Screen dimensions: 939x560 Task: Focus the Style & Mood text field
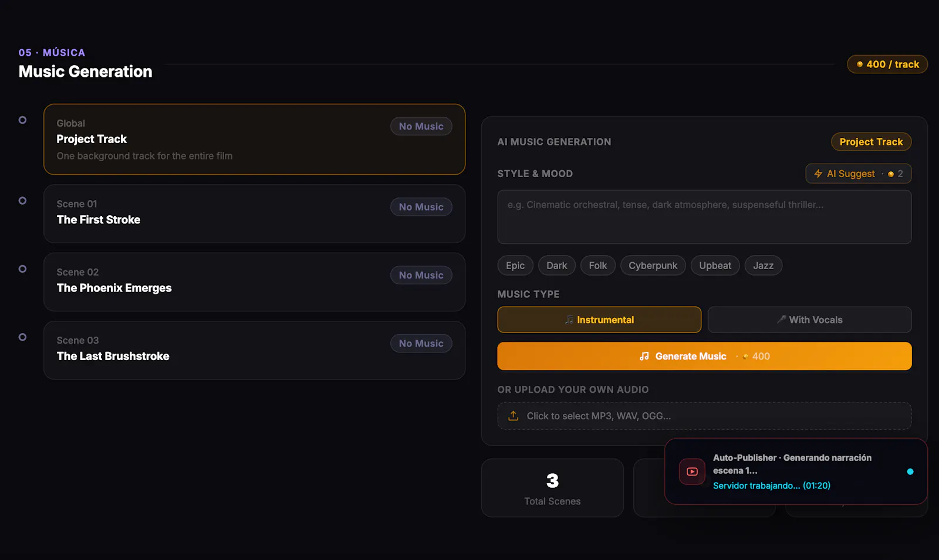pyautogui.click(x=704, y=217)
